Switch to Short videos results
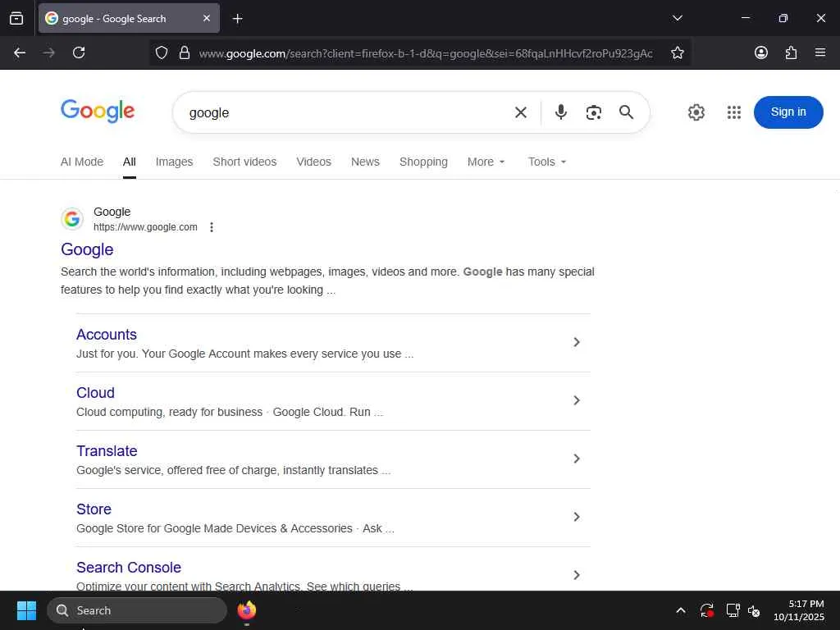Image resolution: width=840 pixels, height=630 pixels. (244, 162)
